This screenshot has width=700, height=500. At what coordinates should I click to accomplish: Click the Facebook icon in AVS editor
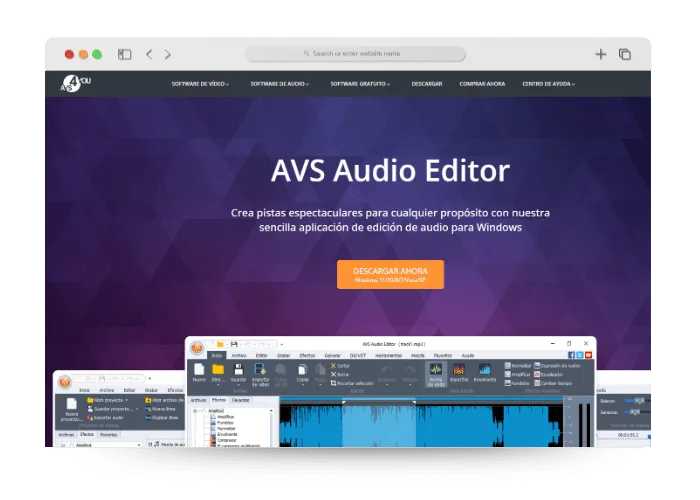(x=571, y=355)
